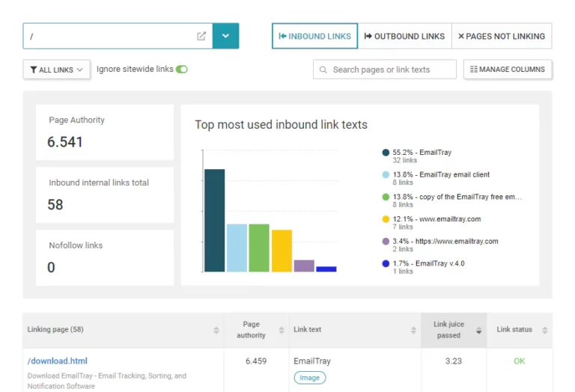Open the All Links filter dropdown
Screen dimensions: 575x392
pyautogui.click(x=57, y=70)
